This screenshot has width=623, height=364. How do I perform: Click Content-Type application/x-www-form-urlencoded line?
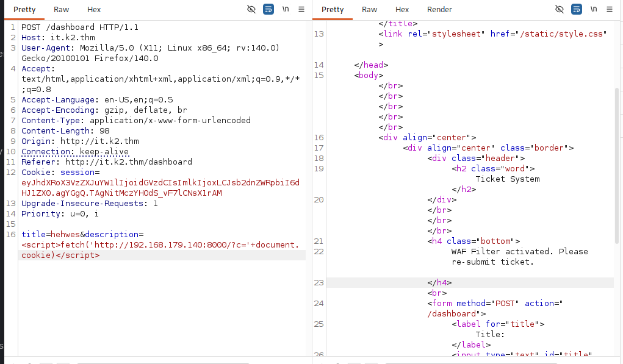tap(136, 120)
